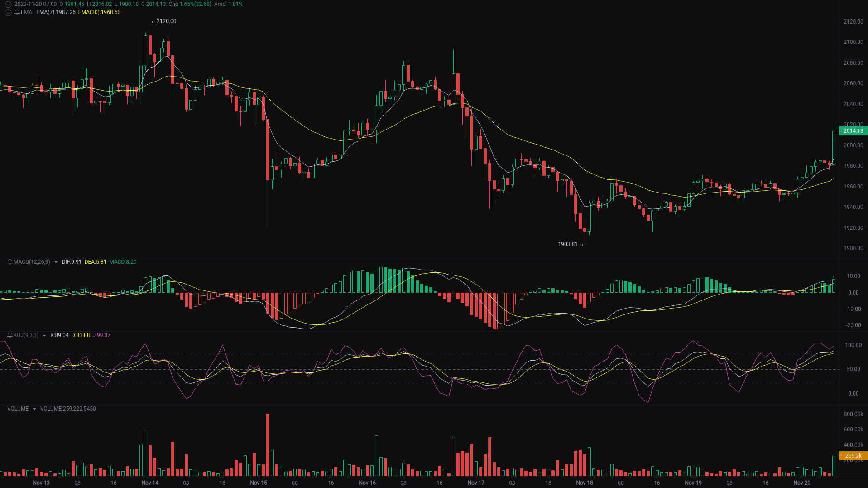The image size is (868, 488).
Task: Click the candle date 2023-11-20 07:00
Action: tap(35, 4)
